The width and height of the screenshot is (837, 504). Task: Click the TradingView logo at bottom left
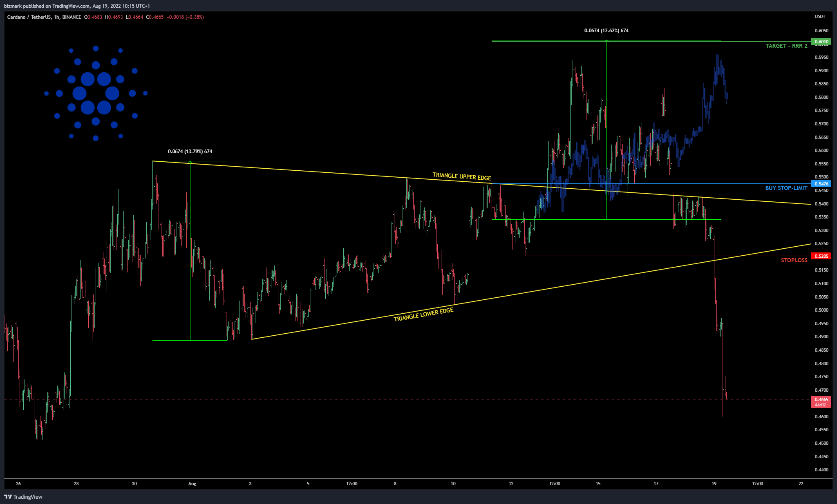pyautogui.click(x=23, y=497)
